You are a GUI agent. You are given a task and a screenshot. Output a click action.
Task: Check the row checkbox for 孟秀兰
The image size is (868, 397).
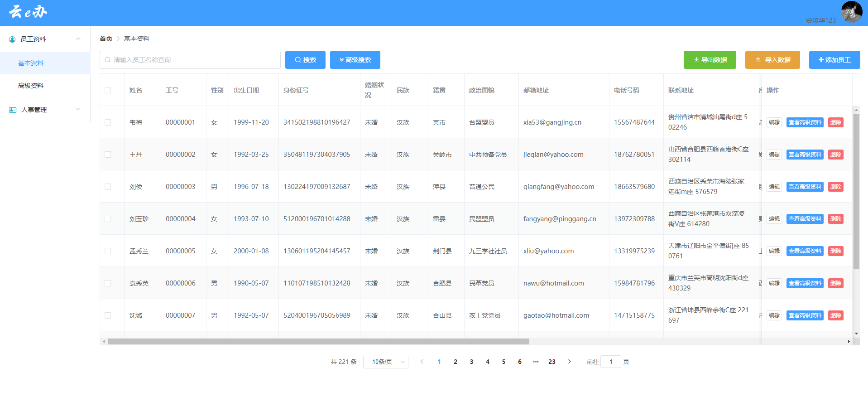point(108,251)
